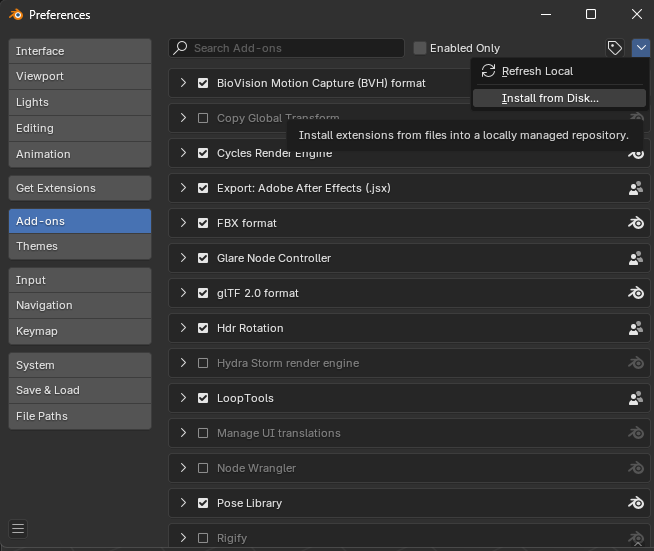This screenshot has width=654, height=551.
Task: Click the Blender icon on glTF 2.0 format row
Action: point(635,293)
